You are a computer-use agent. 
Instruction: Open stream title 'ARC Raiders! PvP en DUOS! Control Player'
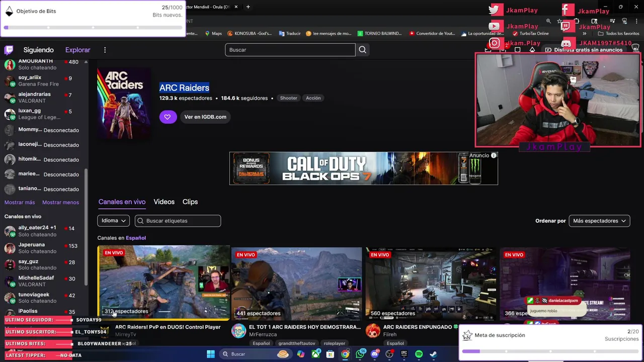tap(168, 327)
